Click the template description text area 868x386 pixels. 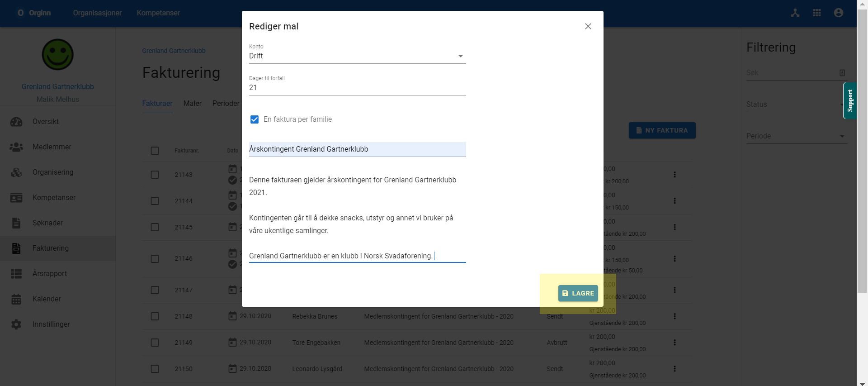tap(357, 218)
